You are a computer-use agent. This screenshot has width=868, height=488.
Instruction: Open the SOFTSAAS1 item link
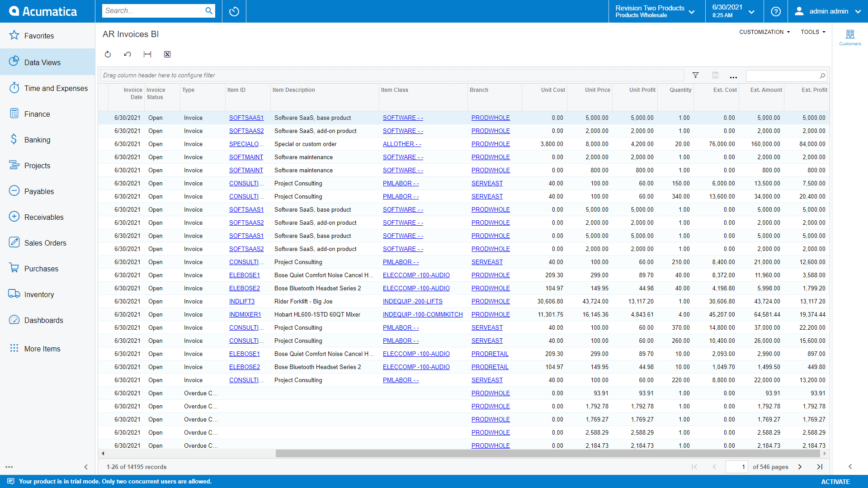click(x=246, y=118)
